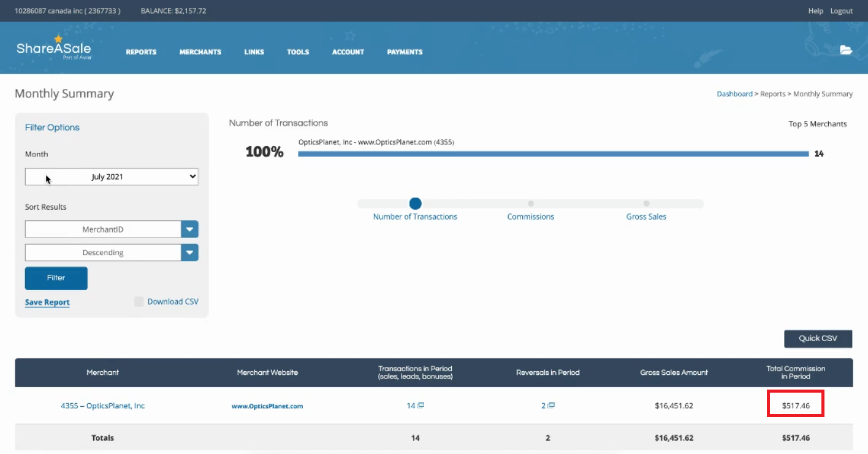Open the LINKS menu
The height and width of the screenshot is (454, 868).
[254, 52]
